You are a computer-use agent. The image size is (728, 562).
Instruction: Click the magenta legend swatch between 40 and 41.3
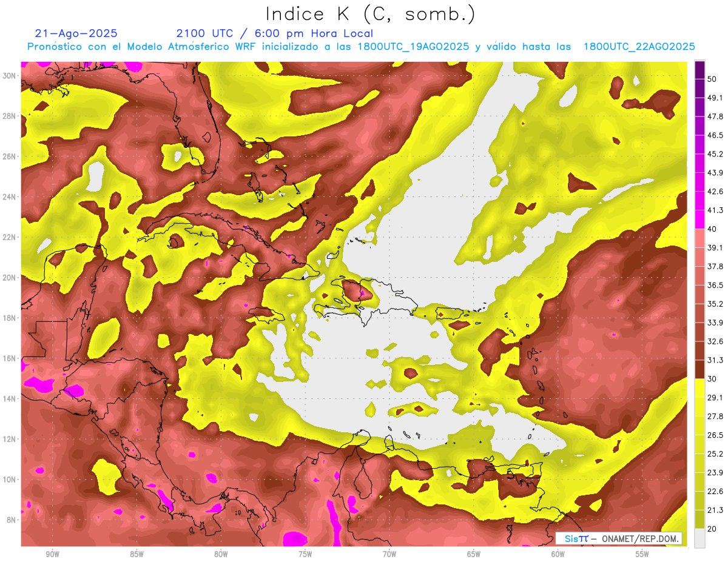point(699,219)
